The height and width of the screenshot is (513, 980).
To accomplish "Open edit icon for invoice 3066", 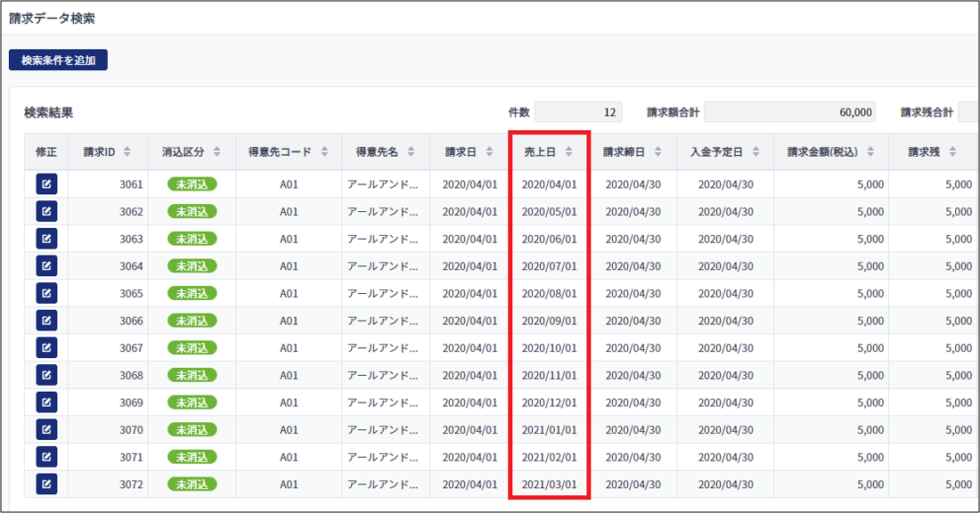I will 46,321.
